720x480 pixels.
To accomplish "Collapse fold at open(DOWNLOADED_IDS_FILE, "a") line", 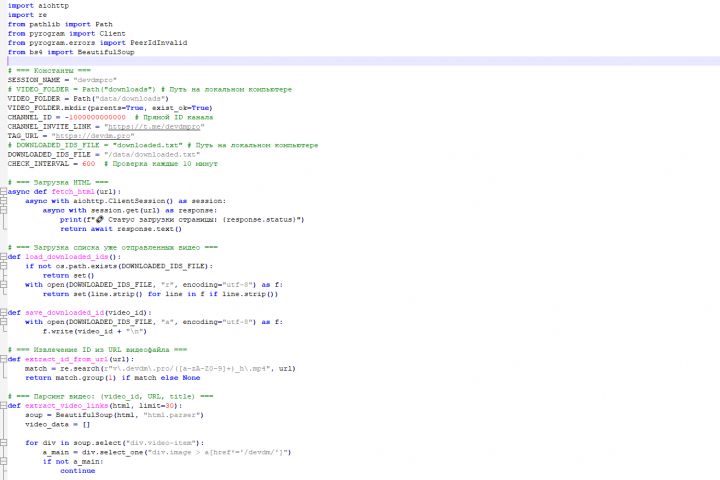I will pos(4,322).
